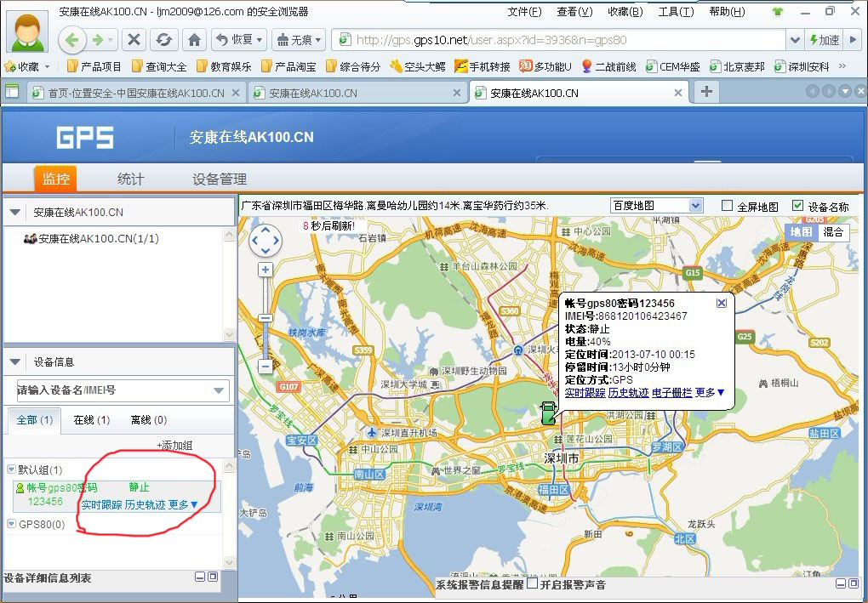Open CEM华盛 bookmark
This screenshot has width=868, height=603.
coord(673,67)
